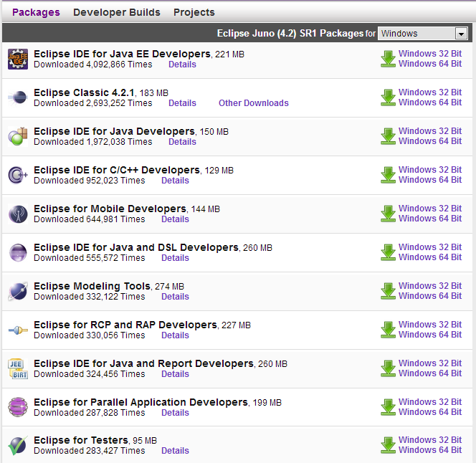
Task: Go to the Projects tab
Action: [x=194, y=12]
